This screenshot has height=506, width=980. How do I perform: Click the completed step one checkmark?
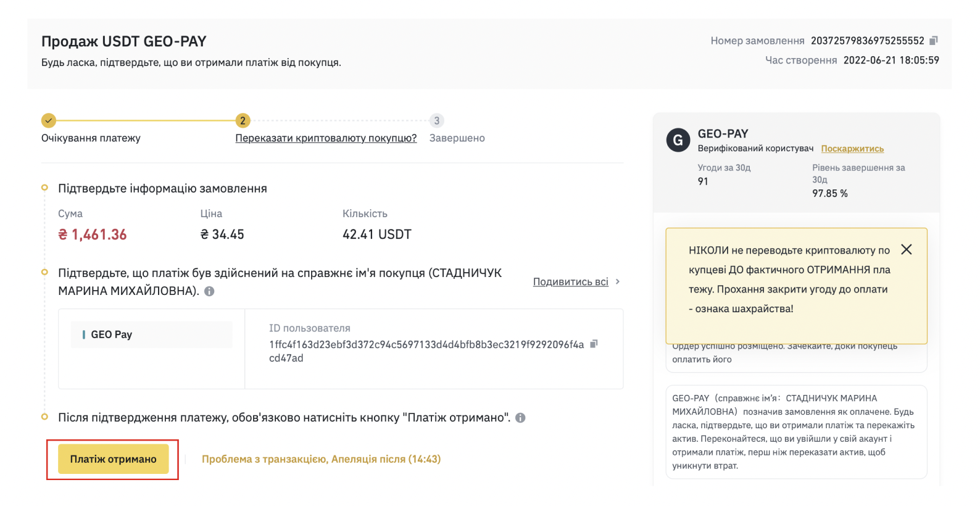coord(49,120)
